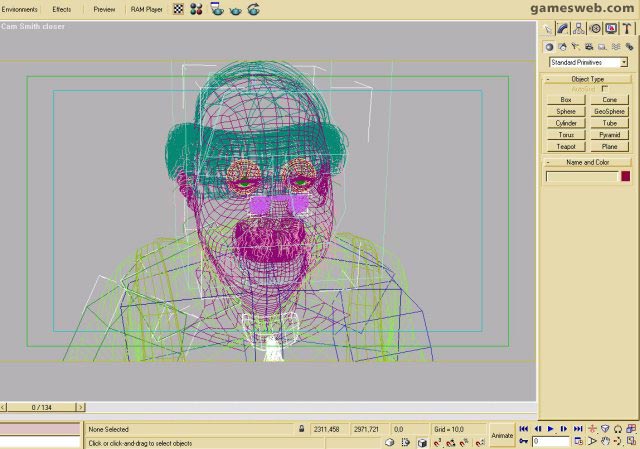
Task: Enable the AutoGrid checkbox
Action: pos(604,89)
